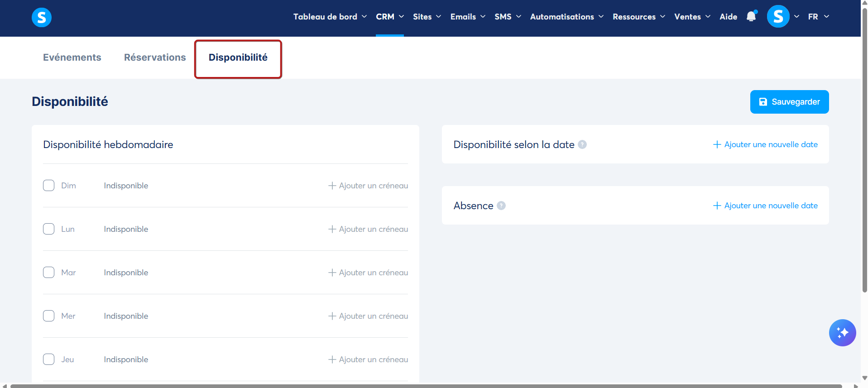Viewport: 868px width, 388px height.
Task: Click Ajouter un créneau for Mer
Action: 368,316
